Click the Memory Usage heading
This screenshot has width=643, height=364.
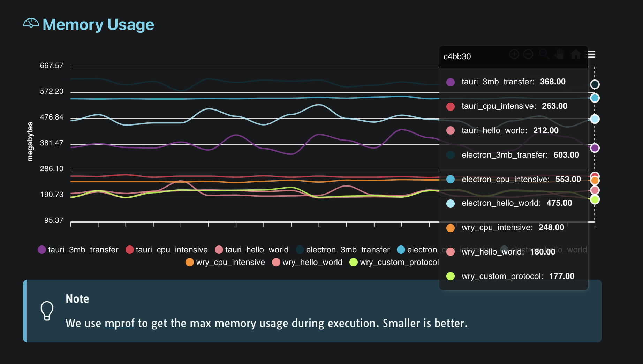(x=98, y=25)
